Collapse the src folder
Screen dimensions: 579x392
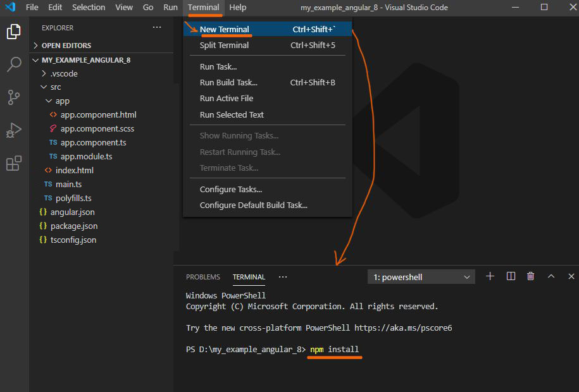click(x=55, y=87)
